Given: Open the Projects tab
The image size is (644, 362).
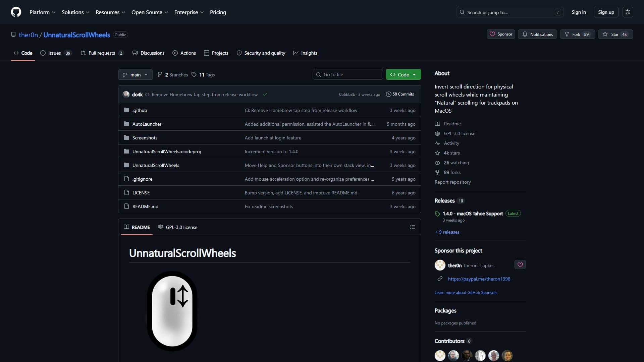Looking at the screenshot, I should click(216, 53).
